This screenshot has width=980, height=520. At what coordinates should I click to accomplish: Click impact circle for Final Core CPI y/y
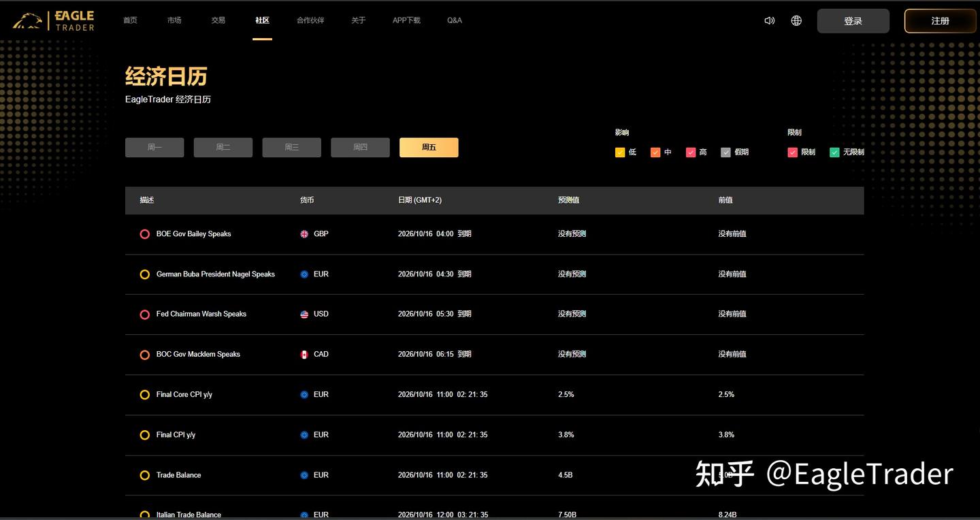pos(144,395)
